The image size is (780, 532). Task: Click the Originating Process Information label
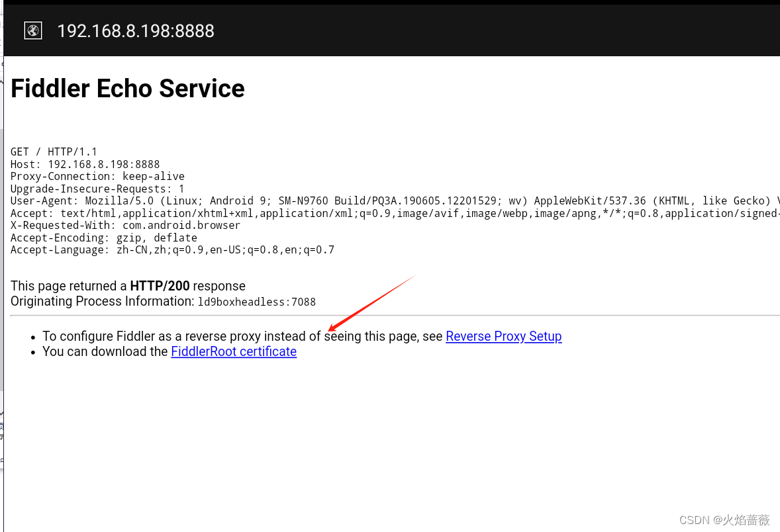103,301
